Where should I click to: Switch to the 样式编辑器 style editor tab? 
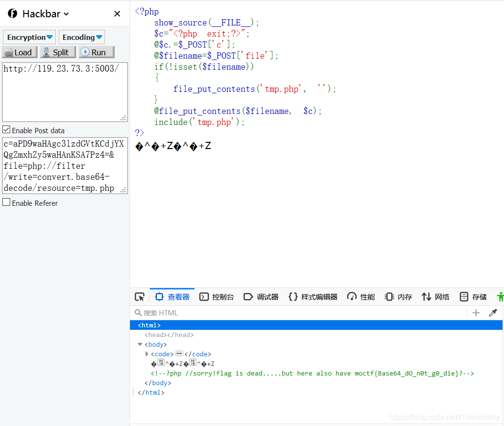[313, 297]
